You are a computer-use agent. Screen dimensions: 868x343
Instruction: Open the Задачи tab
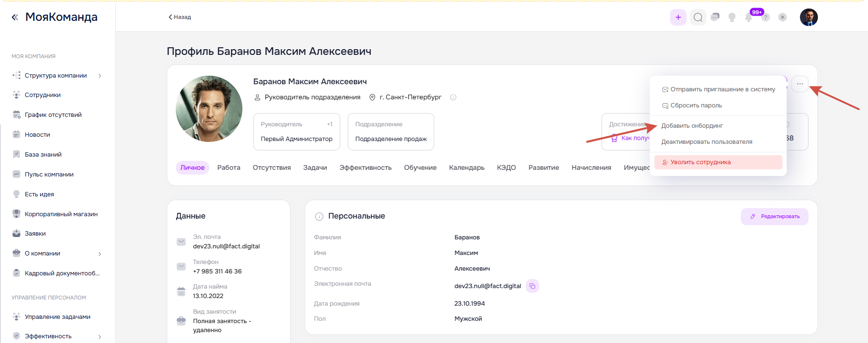click(315, 167)
